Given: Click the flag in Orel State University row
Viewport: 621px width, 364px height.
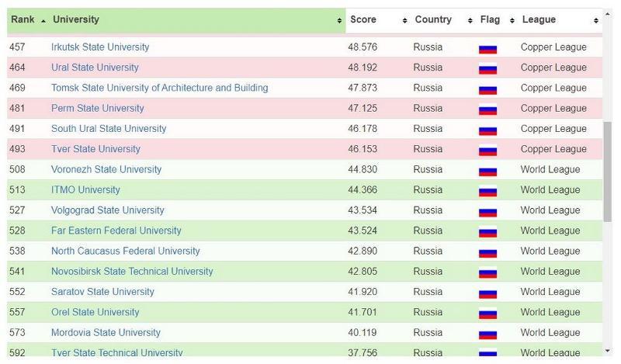Looking at the screenshot, I should [x=487, y=314].
